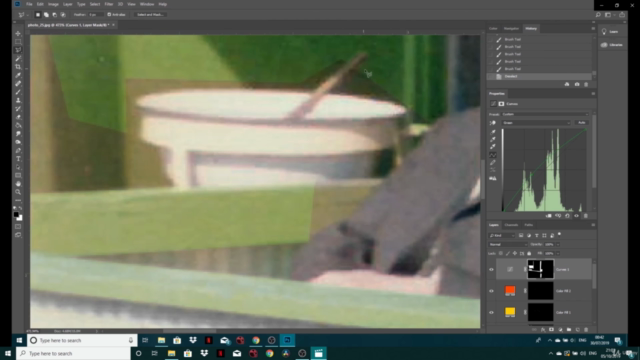Click New Selection mode icon in options bar
This screenshot has width=640, height=360.
click(x=38, y=15)
